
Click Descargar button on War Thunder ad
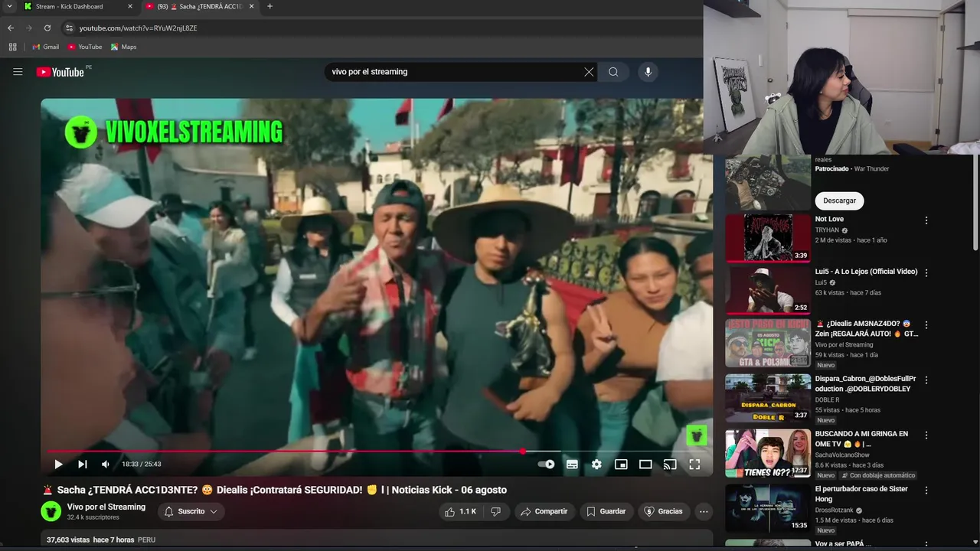point(839,201)
